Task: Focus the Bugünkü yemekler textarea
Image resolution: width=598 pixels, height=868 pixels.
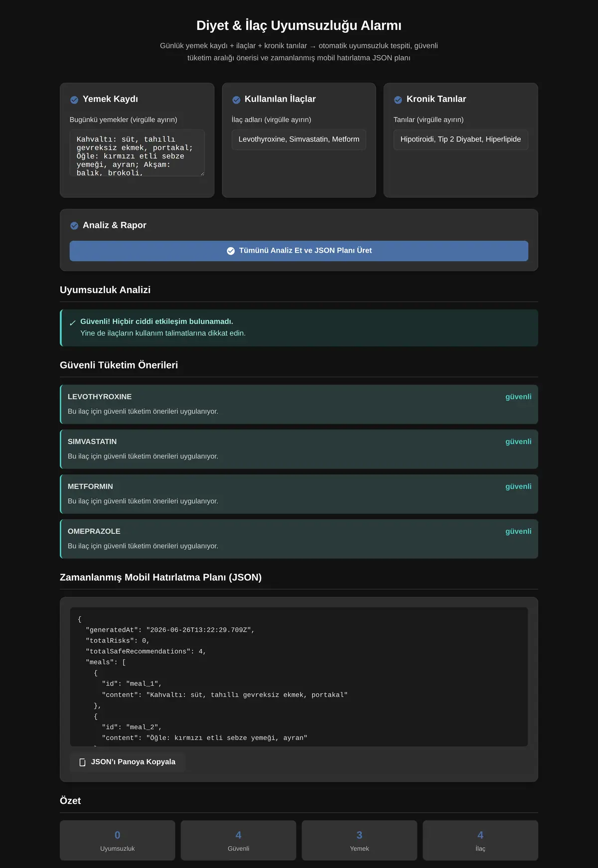Action: (x=137, y=153)
